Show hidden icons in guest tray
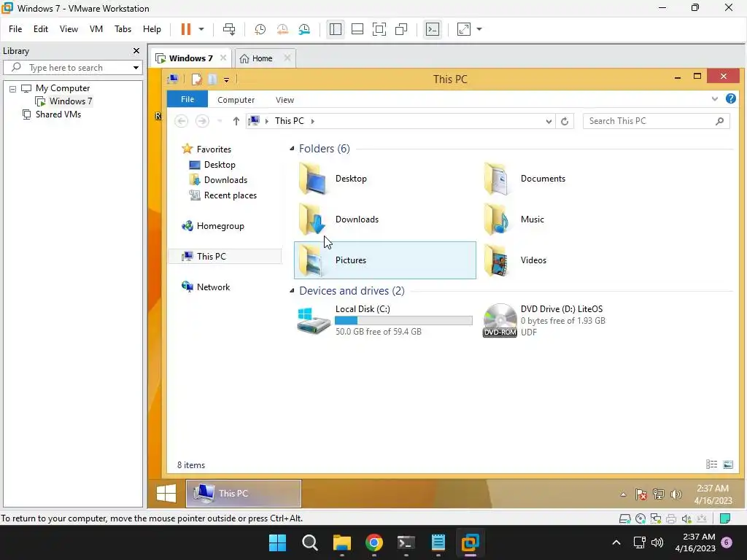Viewport: 747px width, 560px height. pyautogui.click(x=623, y=495)
